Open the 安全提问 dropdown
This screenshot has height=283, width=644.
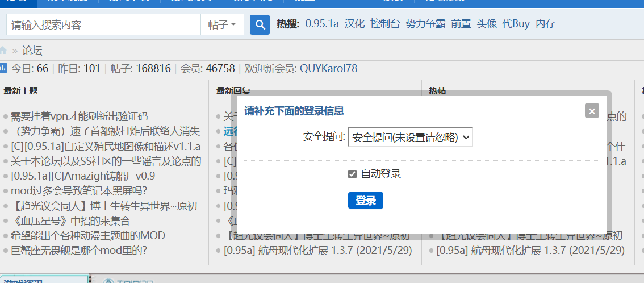coord(410,137)
